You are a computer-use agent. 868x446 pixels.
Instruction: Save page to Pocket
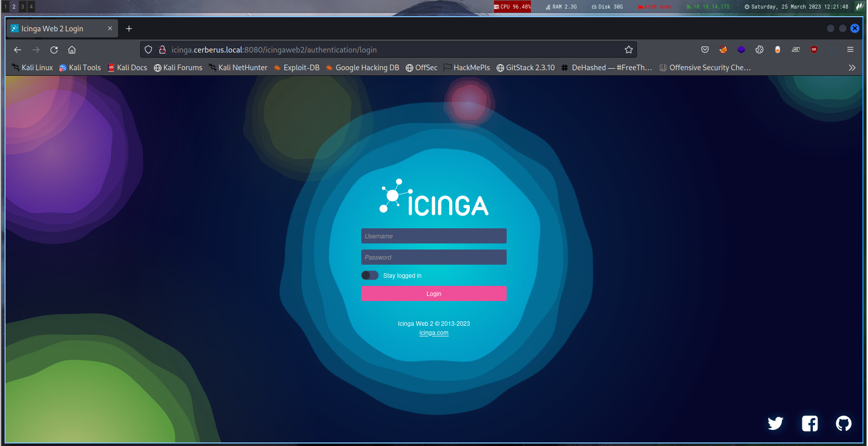click(x=705, y=49)
